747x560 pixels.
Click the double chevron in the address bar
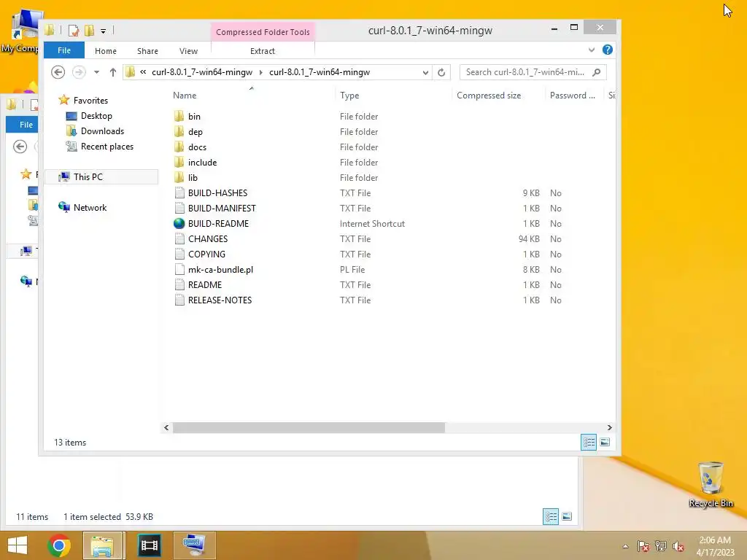pyautogui.click(x=143, y=72)
